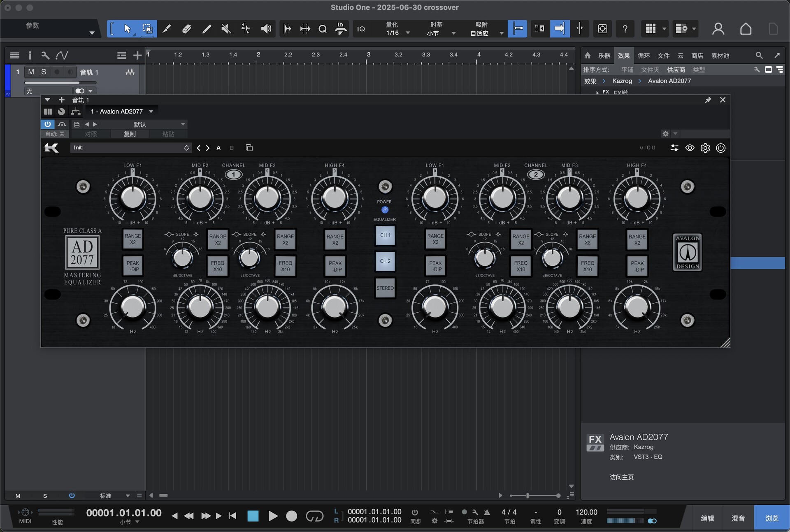The height and width of the screenshot is (532, 790).
Task: Click 复制 copy button in plugin header
Action: click(130, 134)
